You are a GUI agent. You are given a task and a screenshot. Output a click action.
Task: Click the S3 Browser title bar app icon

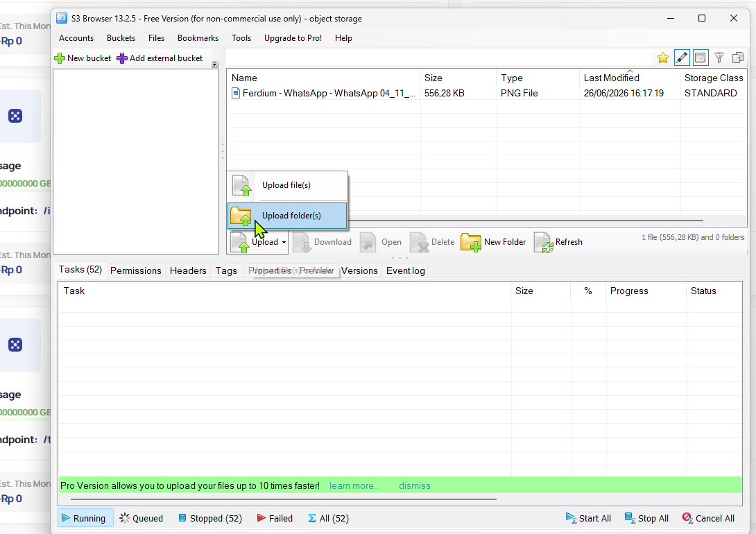click(62, 18)
